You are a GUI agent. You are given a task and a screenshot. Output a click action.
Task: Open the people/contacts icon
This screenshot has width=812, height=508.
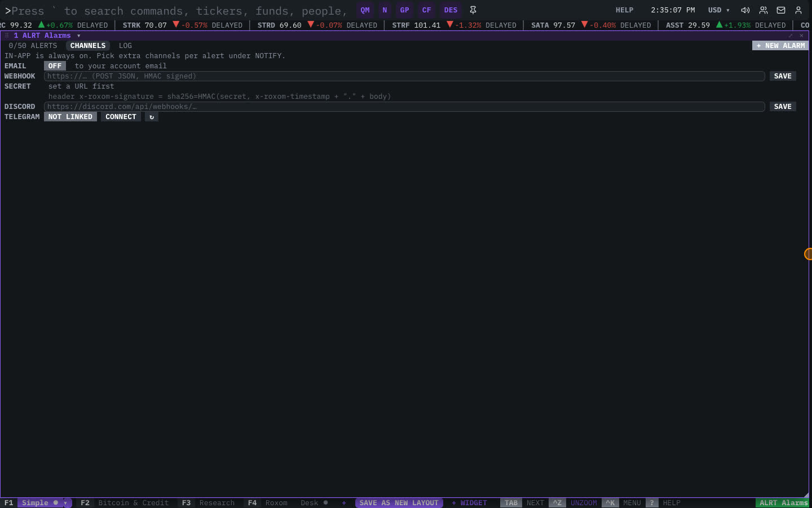[x=764, y=10]
